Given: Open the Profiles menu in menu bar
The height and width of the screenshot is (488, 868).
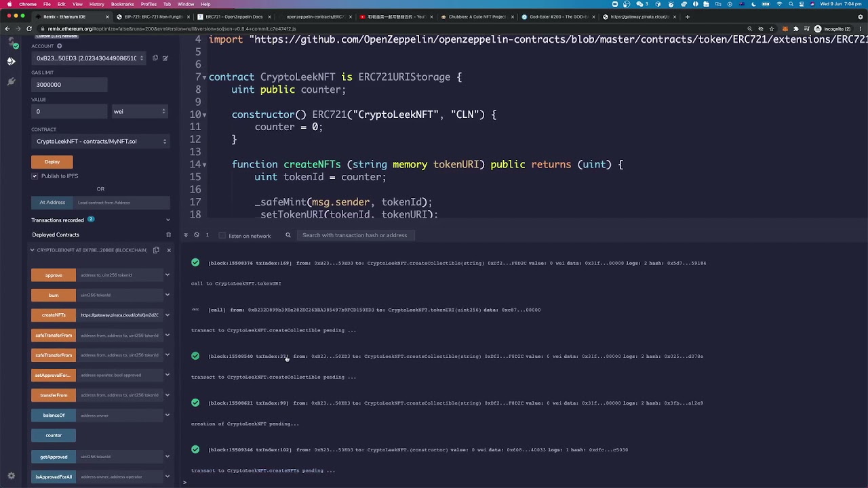Looking at the screenshot, I should [149, 4].
